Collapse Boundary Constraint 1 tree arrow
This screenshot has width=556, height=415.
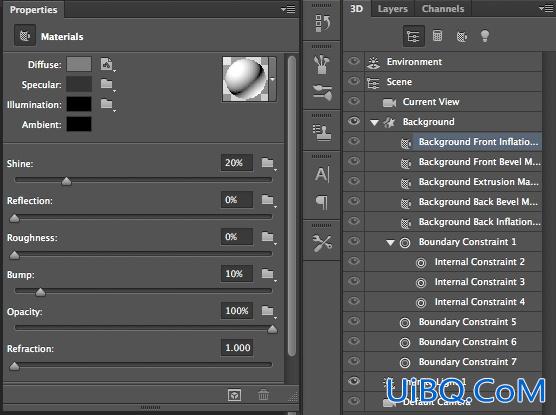pyautogui.click(x=390, y=243)
